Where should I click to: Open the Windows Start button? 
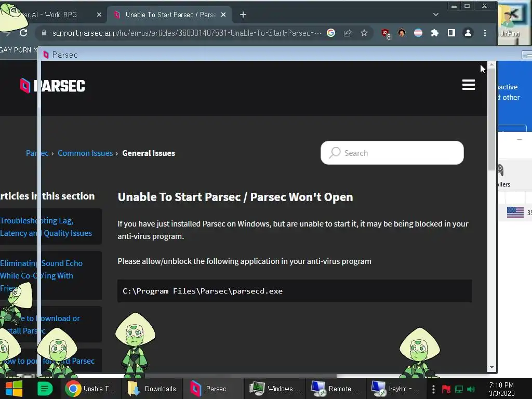point(14,389)
